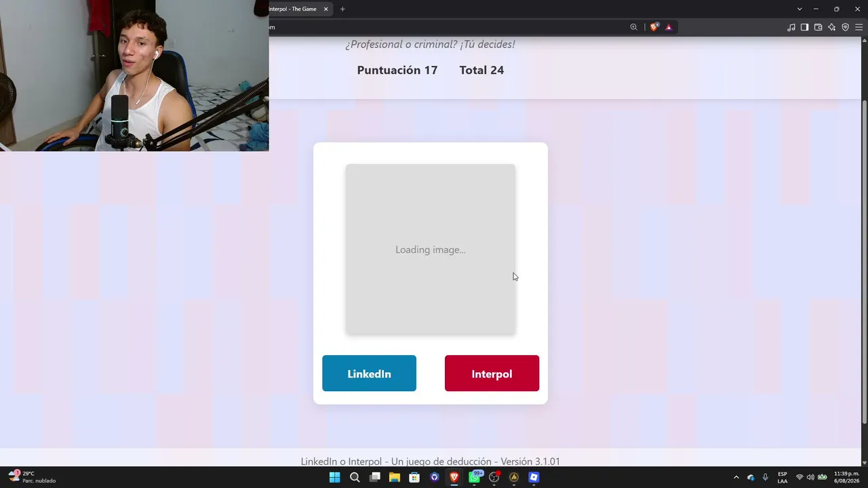
Task: Open Leo AI sparkle icon
Action: pyautogui.click(x=831, y=27)
